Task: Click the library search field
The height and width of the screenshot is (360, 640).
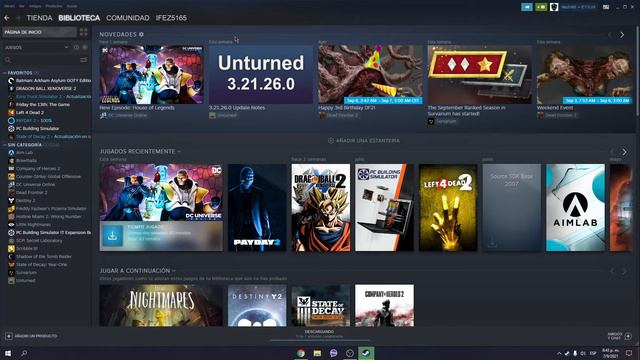Action: pyautogui.click(x=41, y=60)
